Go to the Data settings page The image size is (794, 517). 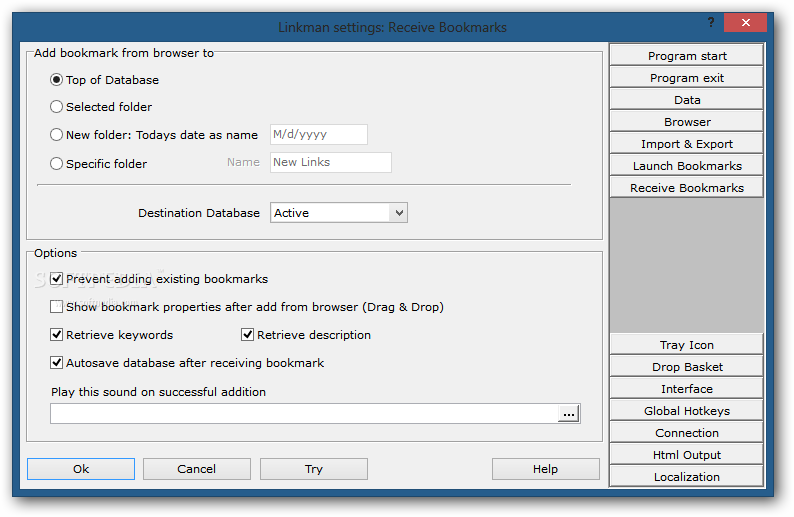(687, 100)
